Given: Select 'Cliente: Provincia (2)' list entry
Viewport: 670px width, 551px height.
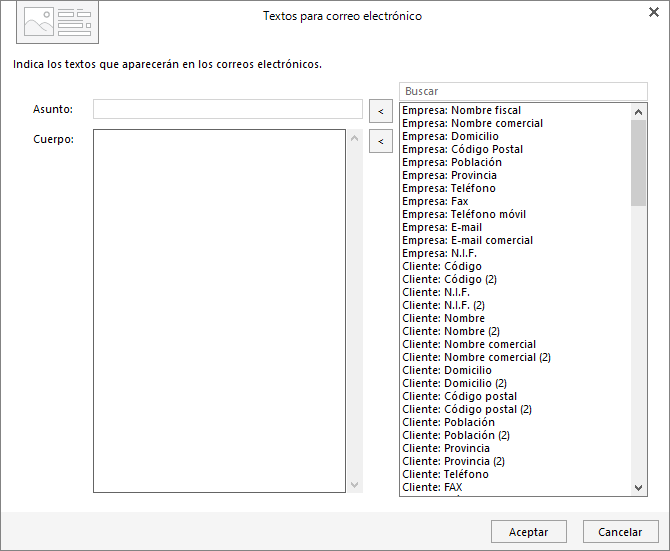Looking at the screenshot, I should pos(516,461).
